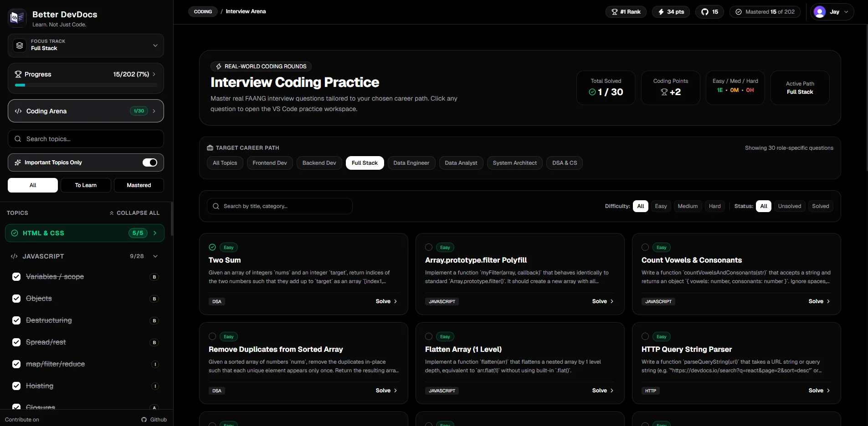The image size is (868, 426).
Task: Show only Unsolved status questions
Action: [x=790, y=206]
